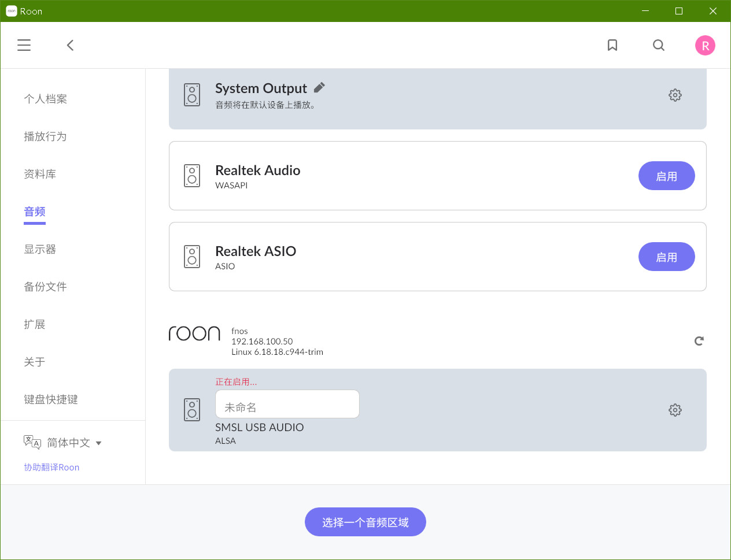Click the 正在启用... status text
This screenshot has height=560, width=731.
tap(236, 382)
